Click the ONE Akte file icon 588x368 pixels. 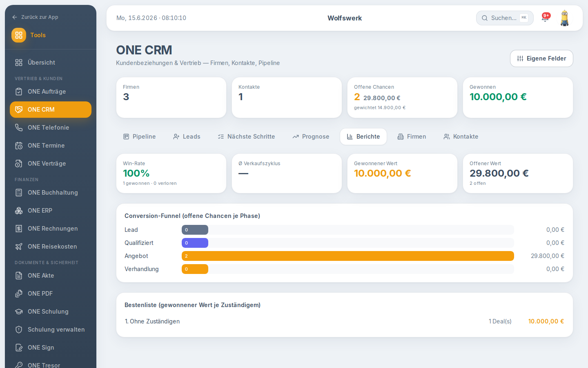tap(19, 276)
